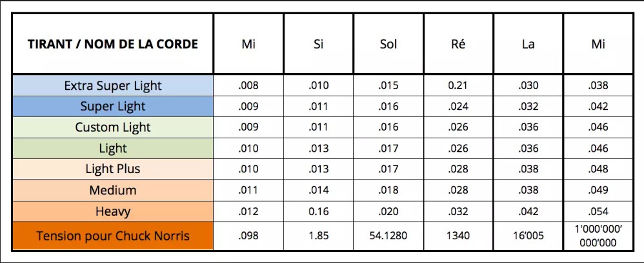The image size is (644, 263).
Task: Click the 0.21 cell in Extra Super Light row
Action: click(x=458, y=85)
